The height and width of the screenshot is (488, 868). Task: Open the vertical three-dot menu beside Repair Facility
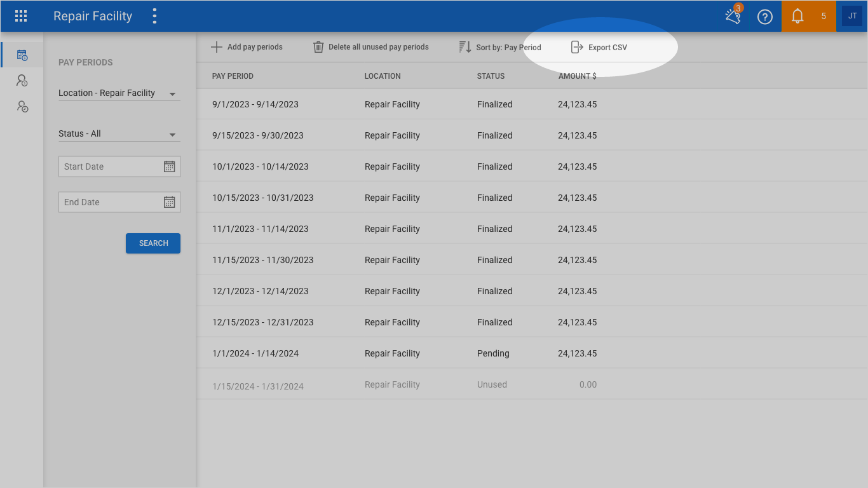[154, 16]
